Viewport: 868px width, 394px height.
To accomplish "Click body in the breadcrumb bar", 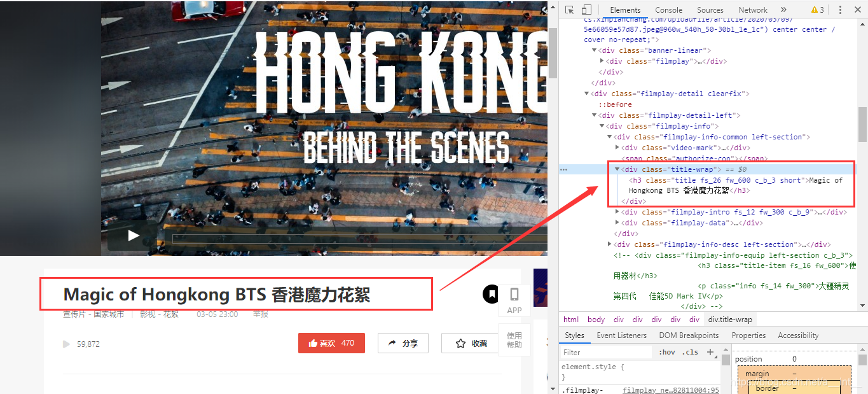I will click(x=596, y=320).
